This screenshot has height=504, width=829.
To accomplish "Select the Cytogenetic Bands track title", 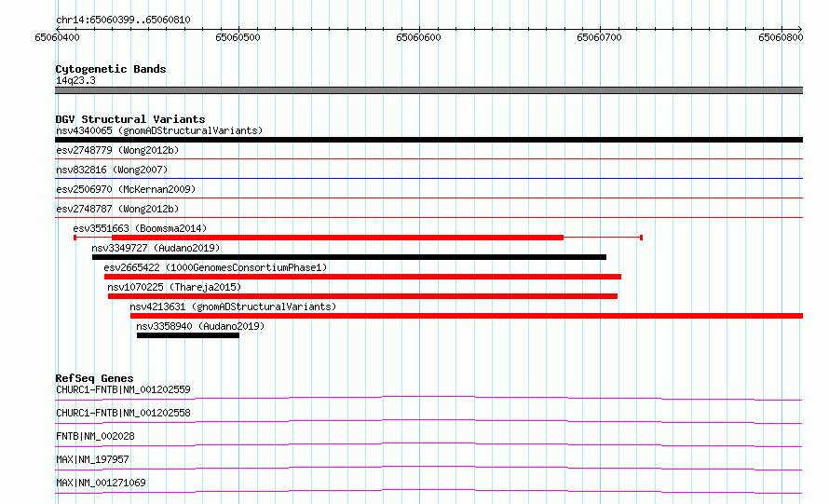I will [111, 69].
